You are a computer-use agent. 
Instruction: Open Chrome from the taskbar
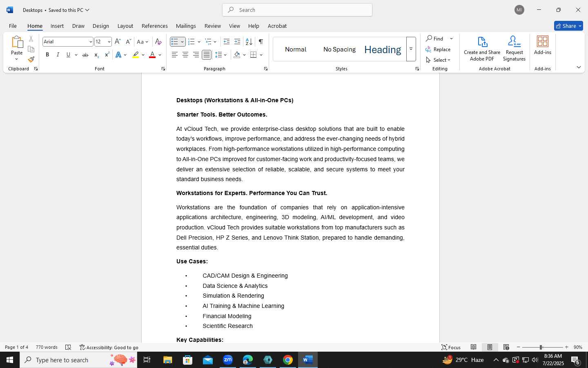288,360
